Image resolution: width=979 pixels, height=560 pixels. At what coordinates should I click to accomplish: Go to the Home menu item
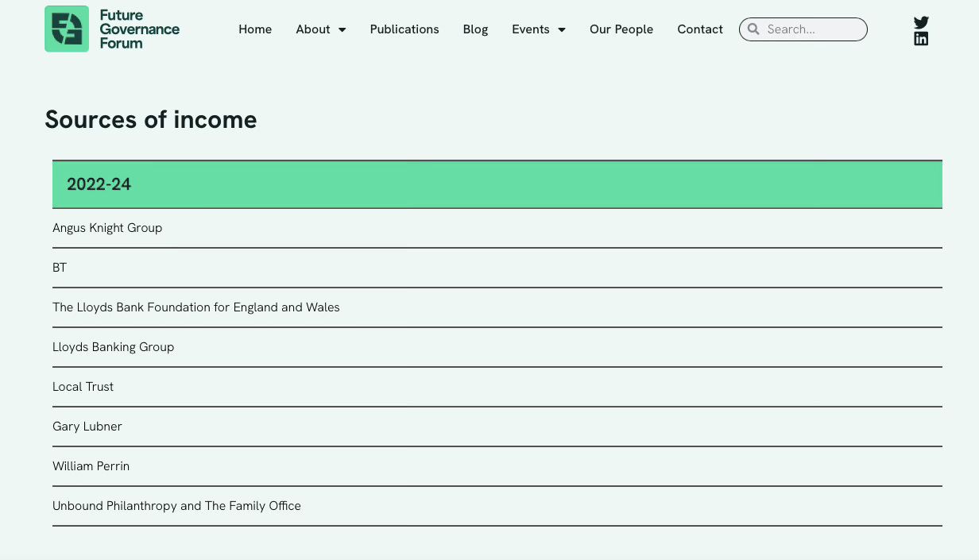[x=255, y=29]
